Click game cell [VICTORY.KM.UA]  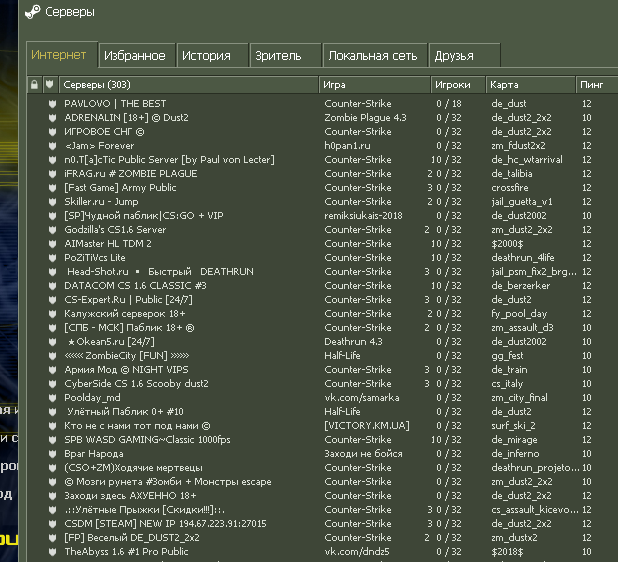click(x=366, y=426)
